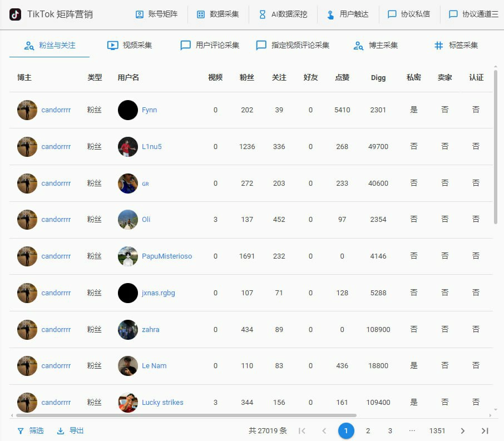Click the 用户触达 icon in top bar
Screen dimensions: 504x441
pyautogui.click(x=330, y=15)
